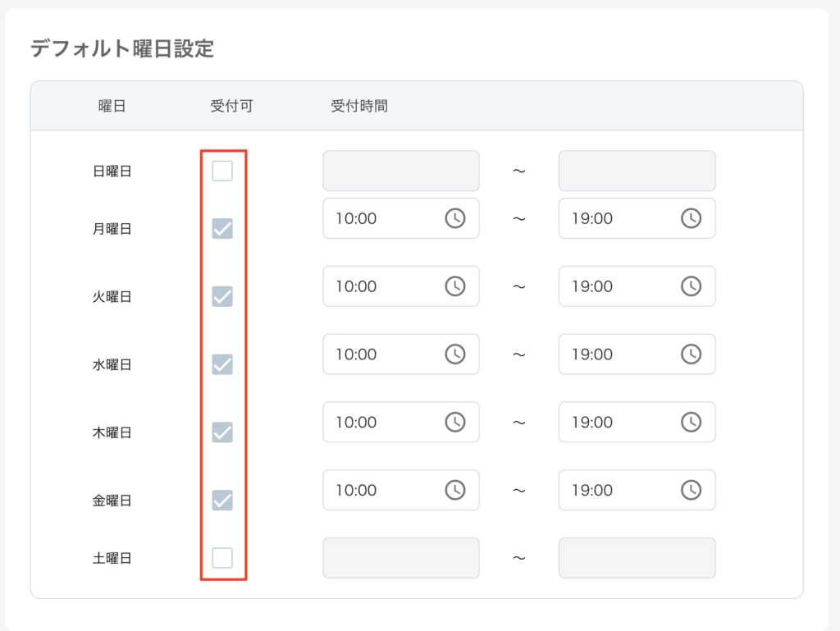Uncheck the 水曜日 reception checkbox

click(x=222, y=364)
